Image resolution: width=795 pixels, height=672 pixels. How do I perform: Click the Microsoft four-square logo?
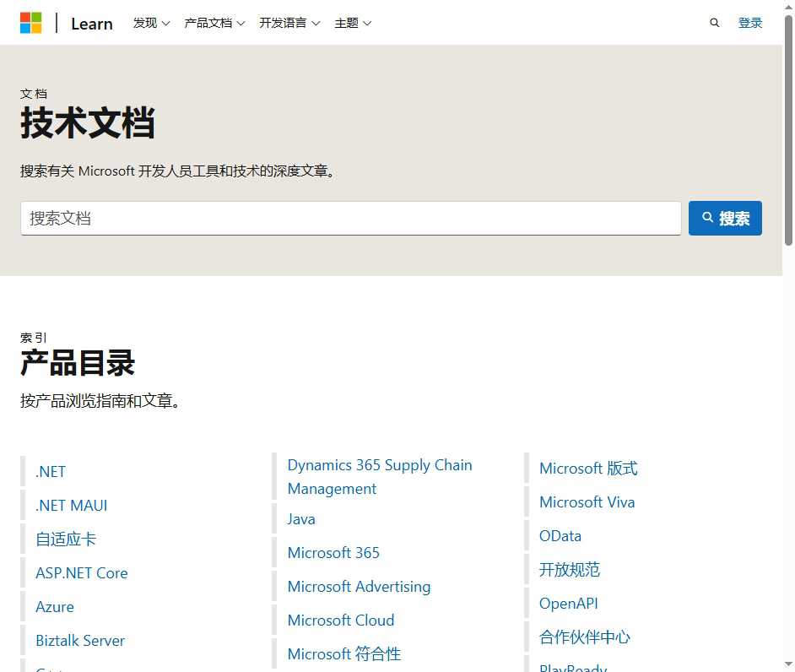click(x=31, y=23)
